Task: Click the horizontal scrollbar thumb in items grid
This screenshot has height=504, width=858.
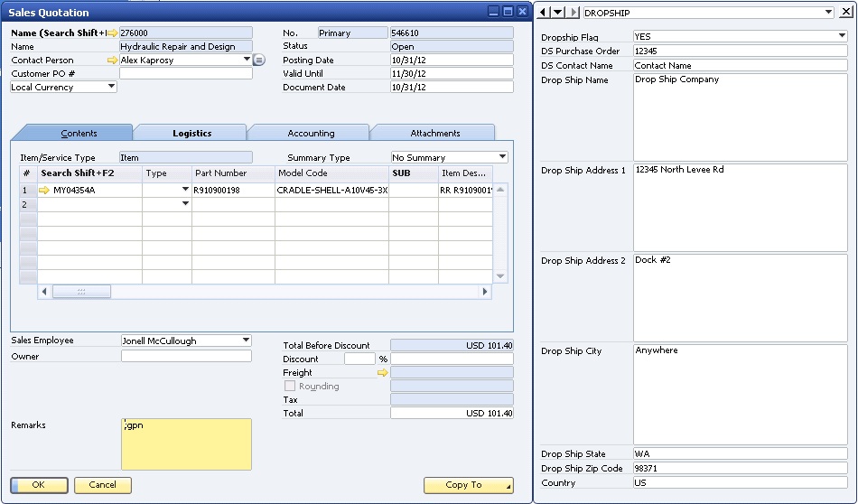Action: [81, 292]
